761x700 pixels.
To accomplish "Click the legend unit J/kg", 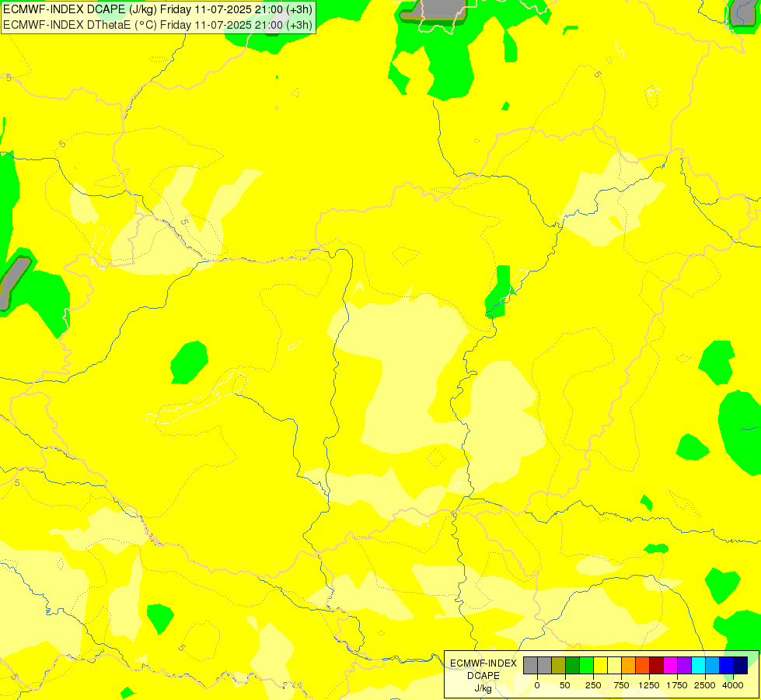I will click(483, 688).
